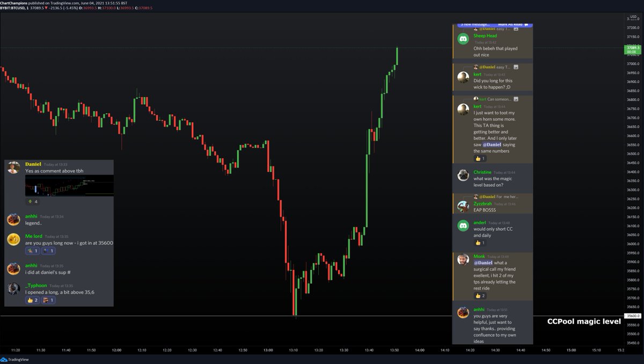
Task: Toggle thumbs-up '2' on Monk's message
Action: (480, 296)
